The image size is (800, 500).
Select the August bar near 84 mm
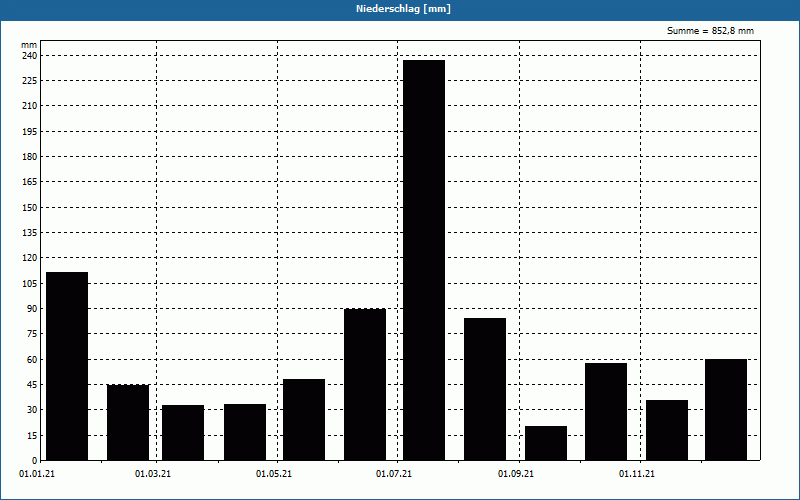pyautogui.click(x=485, y=389)
